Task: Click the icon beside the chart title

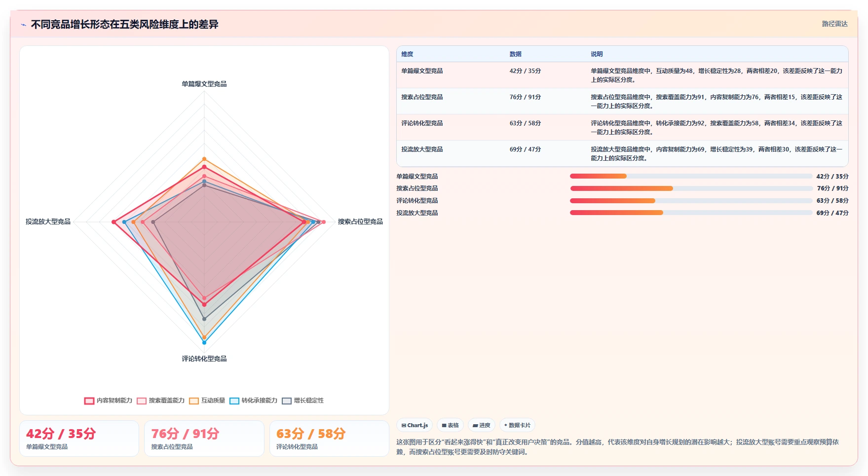Action: coord(23,25)
